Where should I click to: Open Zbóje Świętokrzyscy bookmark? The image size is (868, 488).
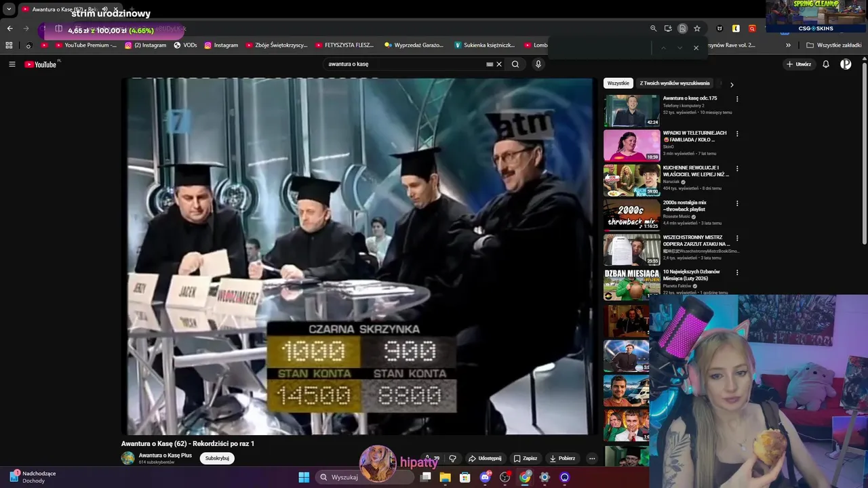[x=276, y=45]
